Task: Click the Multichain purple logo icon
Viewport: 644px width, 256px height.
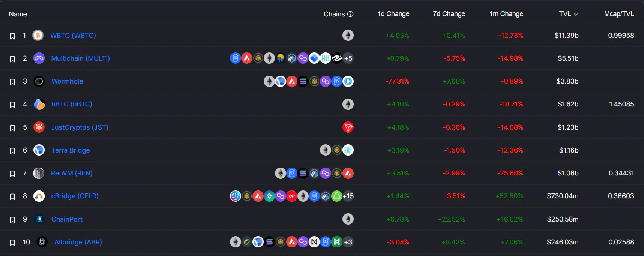Action: coord(39,58)
